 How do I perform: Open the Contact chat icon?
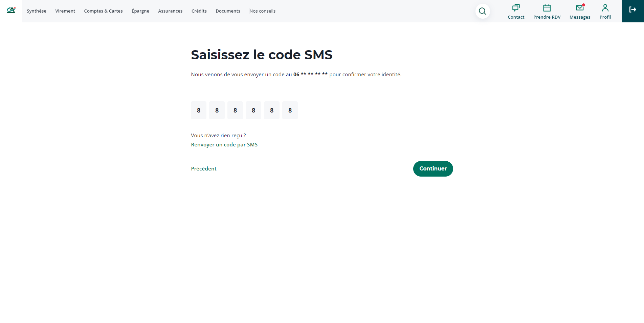coord(516,8)
